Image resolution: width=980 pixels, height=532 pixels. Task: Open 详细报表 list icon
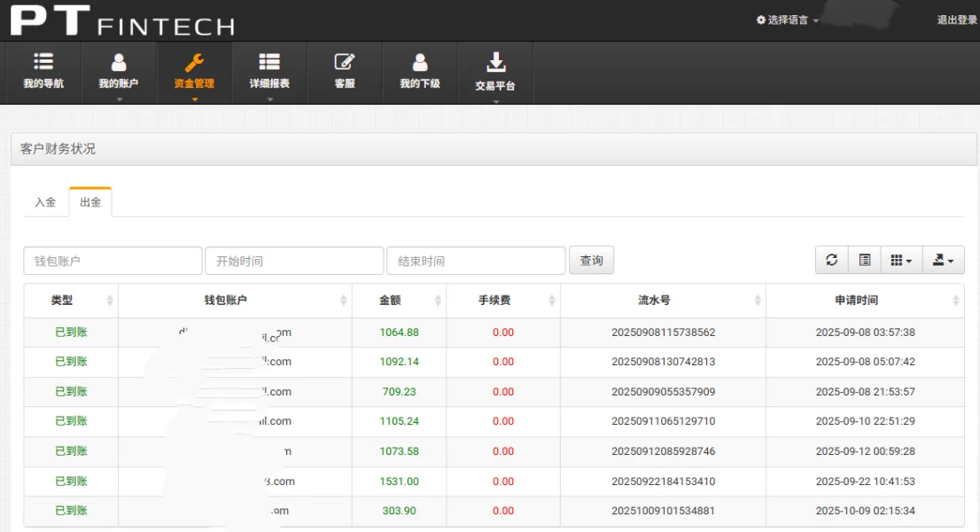[x=269, y=62]
